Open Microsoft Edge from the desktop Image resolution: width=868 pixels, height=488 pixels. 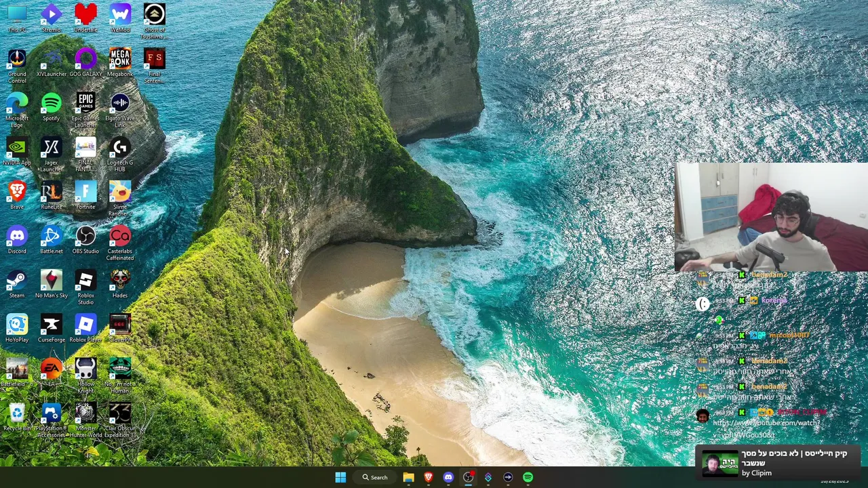pyautogui.click(x=17, y=110)
